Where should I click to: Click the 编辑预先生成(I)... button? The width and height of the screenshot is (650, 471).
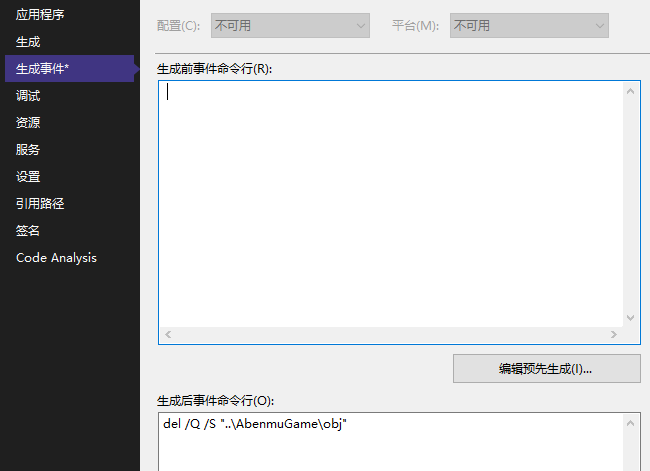pyautogui.click(x=547, y=369)
